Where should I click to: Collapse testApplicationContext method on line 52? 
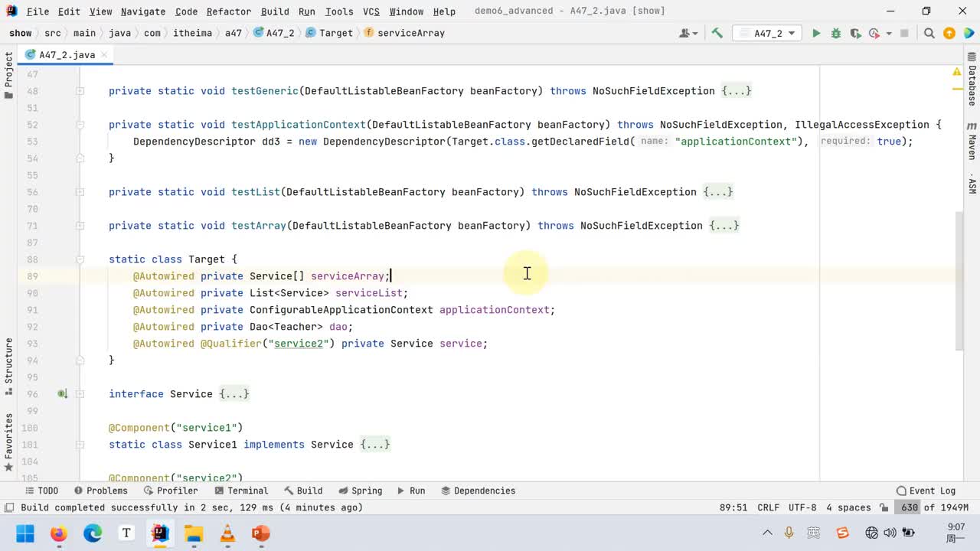click(80, 125)
